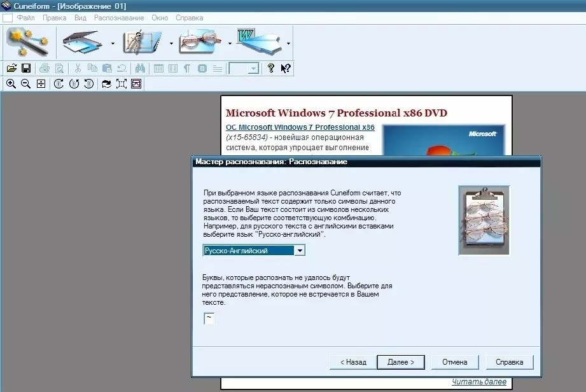Open the Правка menu
Viewport: 586px width, 392px height.
point(54,18)
